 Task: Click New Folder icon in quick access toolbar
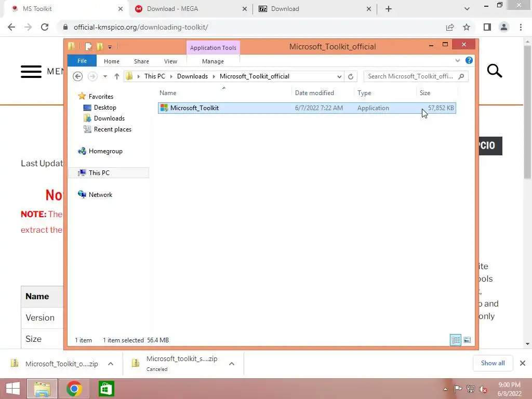100,46
